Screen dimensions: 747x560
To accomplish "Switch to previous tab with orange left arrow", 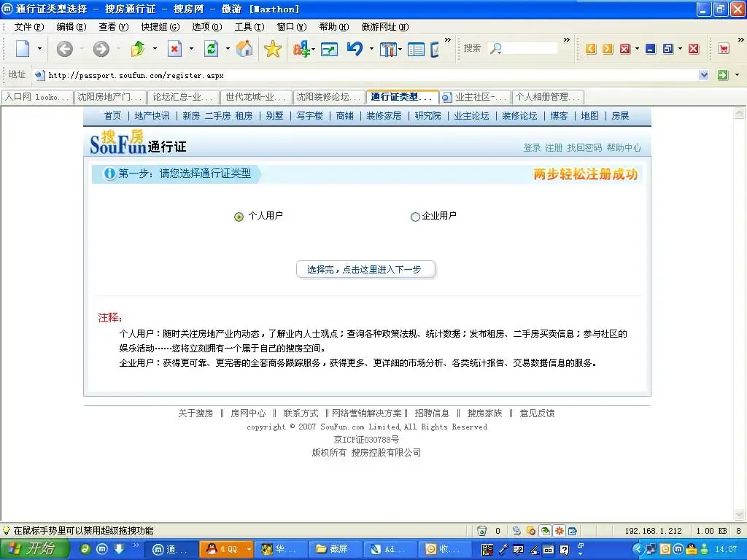I will click(x=591, y=49).
